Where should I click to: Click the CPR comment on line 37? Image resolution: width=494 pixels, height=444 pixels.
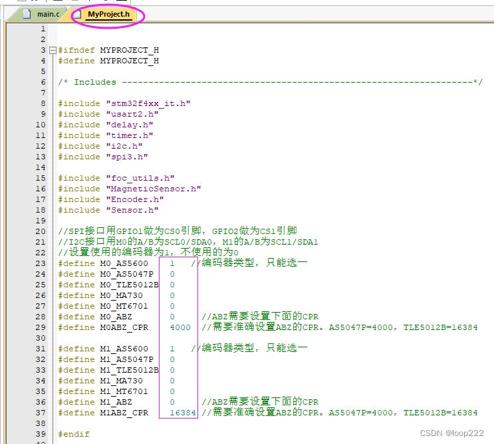340,412
